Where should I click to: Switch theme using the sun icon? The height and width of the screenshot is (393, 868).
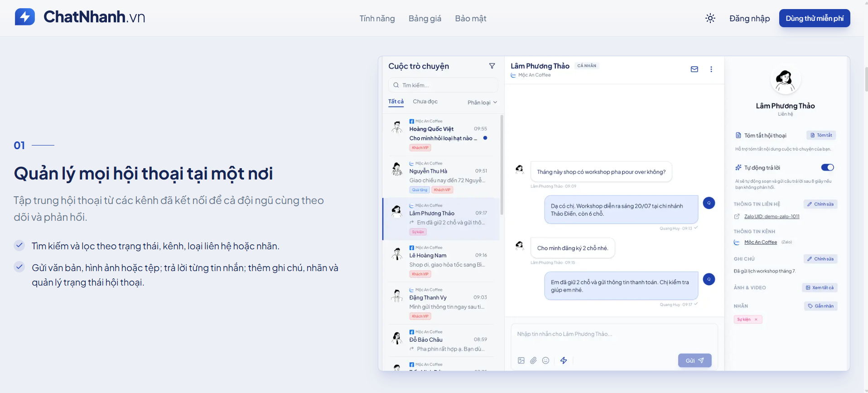tap(710, 18)
